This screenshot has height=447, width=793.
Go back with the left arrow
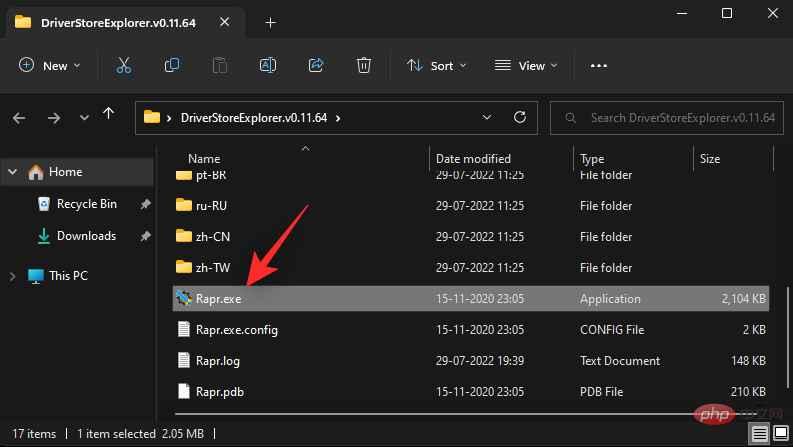click(x=19, y=118)
